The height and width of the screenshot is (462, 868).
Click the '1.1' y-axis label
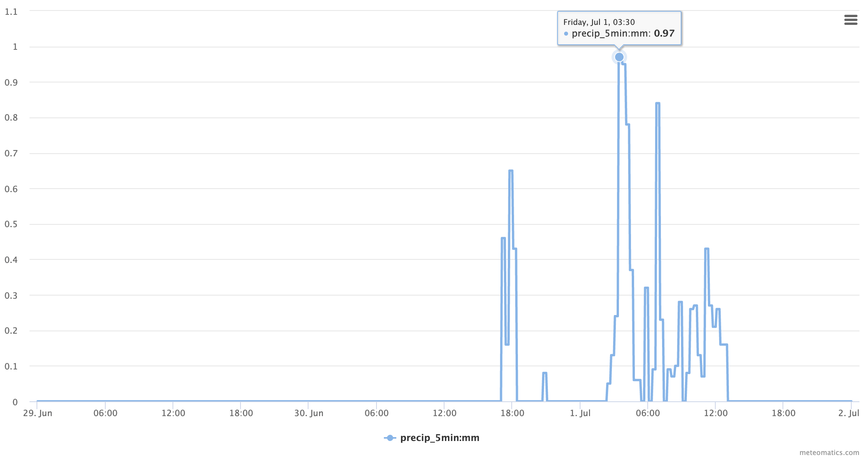pyautogui.click(x=11, y=12)
